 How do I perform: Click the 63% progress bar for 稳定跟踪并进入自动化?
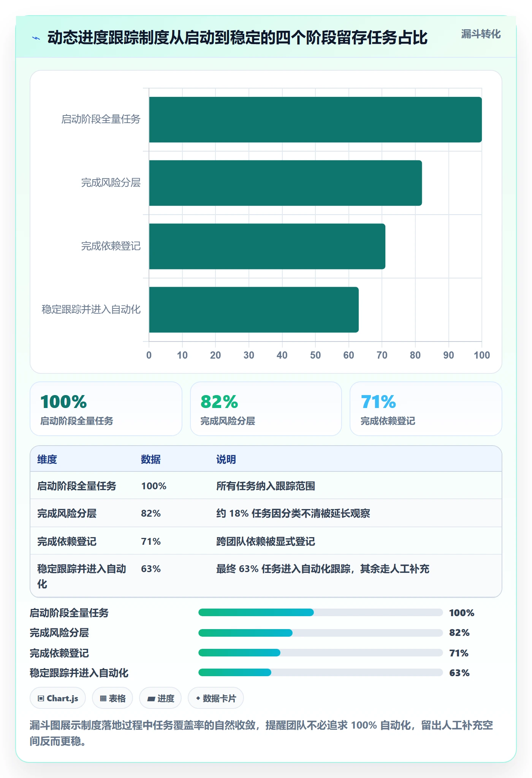[320, 672]
